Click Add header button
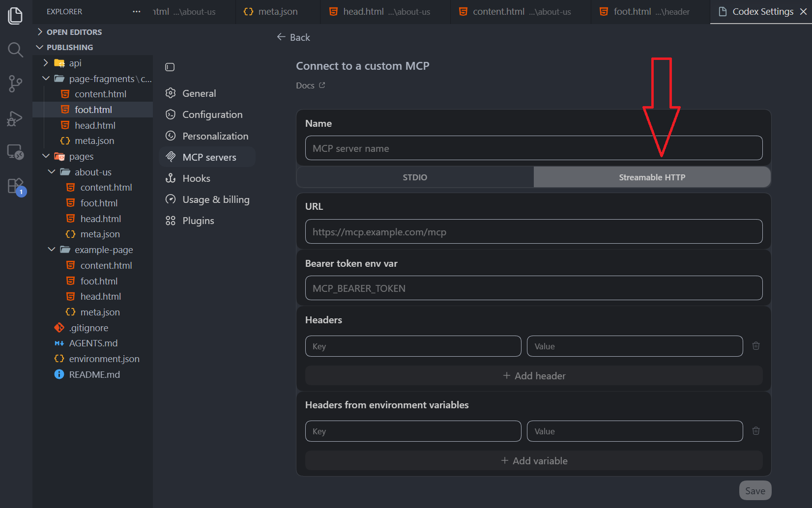812x508 pixels. [x=534, y=376]
